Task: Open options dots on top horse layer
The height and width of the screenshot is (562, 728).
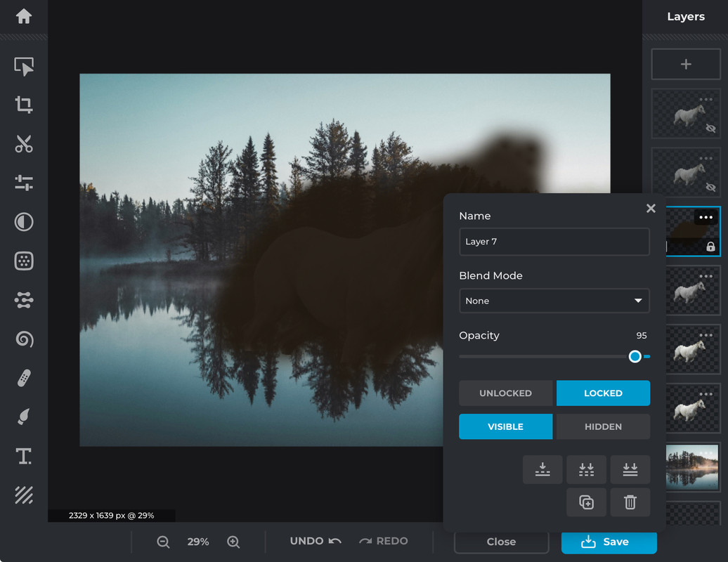Action: (x=706, y=99)
